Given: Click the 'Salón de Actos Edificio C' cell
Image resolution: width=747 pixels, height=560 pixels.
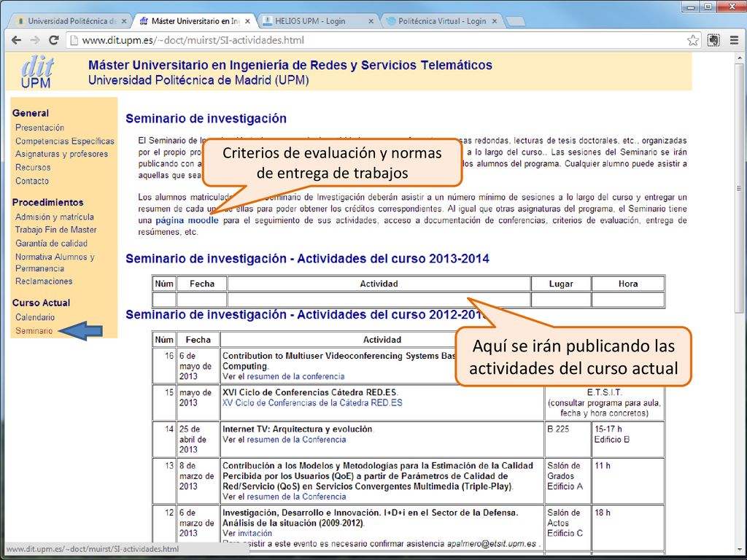Looking at the screenshot, I should 568,528.
